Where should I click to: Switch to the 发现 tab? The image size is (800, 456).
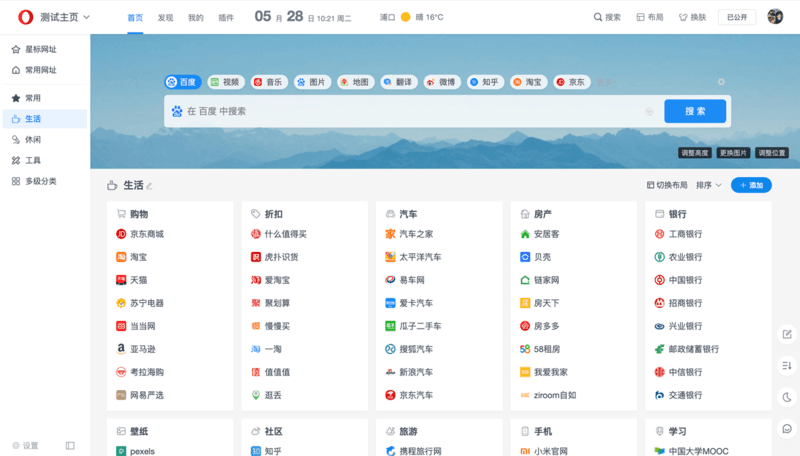(165, 18)
